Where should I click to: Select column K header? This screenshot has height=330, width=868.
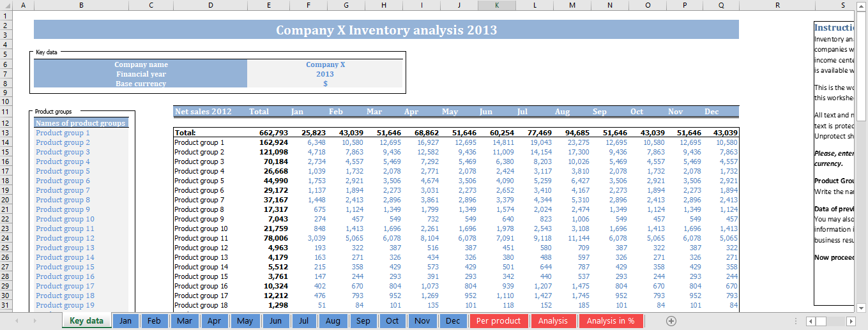(x=496, y=5)
